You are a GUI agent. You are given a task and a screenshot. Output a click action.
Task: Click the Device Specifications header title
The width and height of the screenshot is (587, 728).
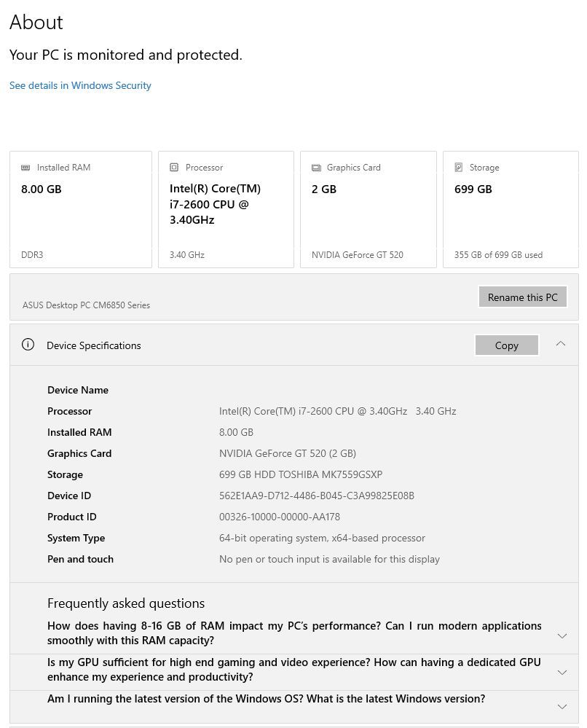[94, 345]
